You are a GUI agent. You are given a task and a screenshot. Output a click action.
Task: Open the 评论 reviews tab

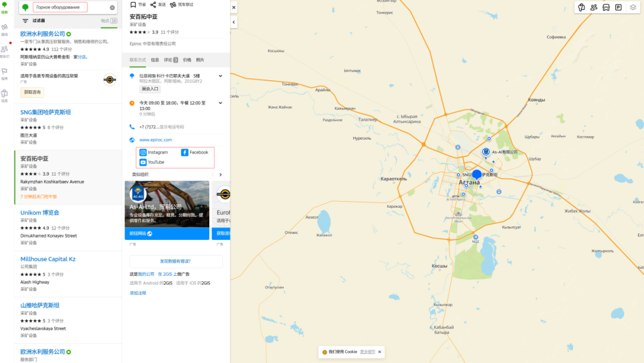[x=171, y=60]
